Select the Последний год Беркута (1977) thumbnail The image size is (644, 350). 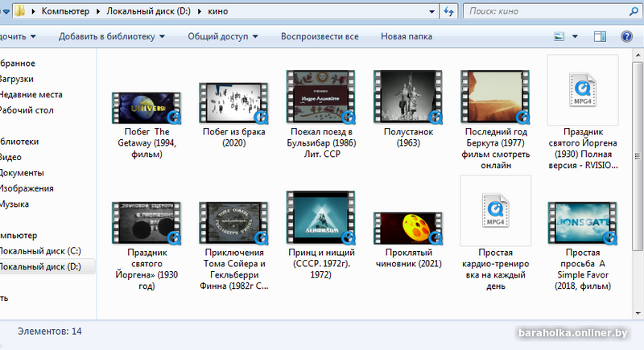(495, 97)
